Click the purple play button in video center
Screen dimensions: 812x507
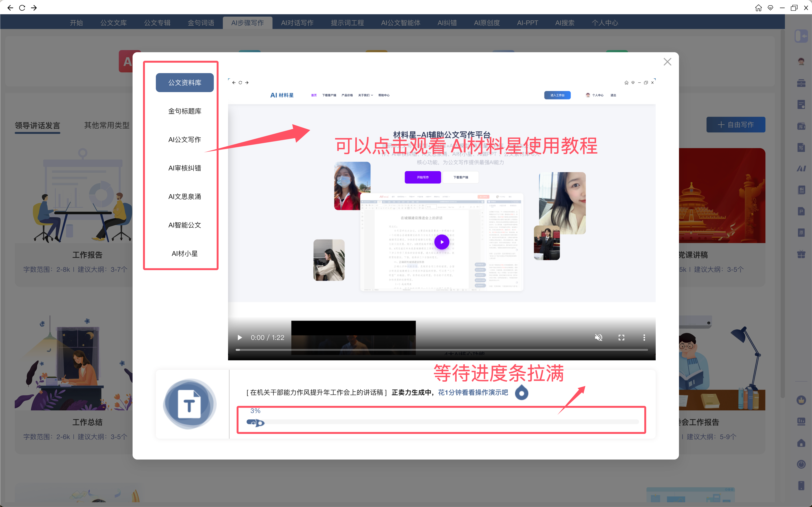point(442,242)
